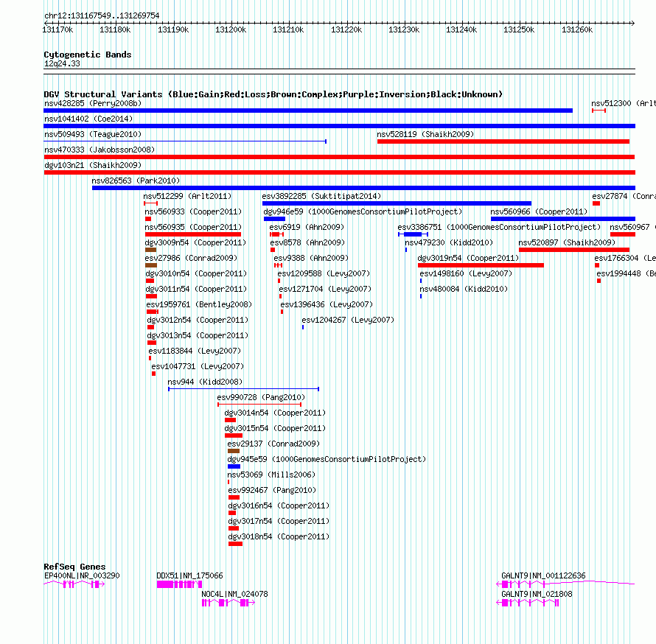Select dgv3018n54 (Cooper2011) label
656x644 pixels.
[279, 536]
